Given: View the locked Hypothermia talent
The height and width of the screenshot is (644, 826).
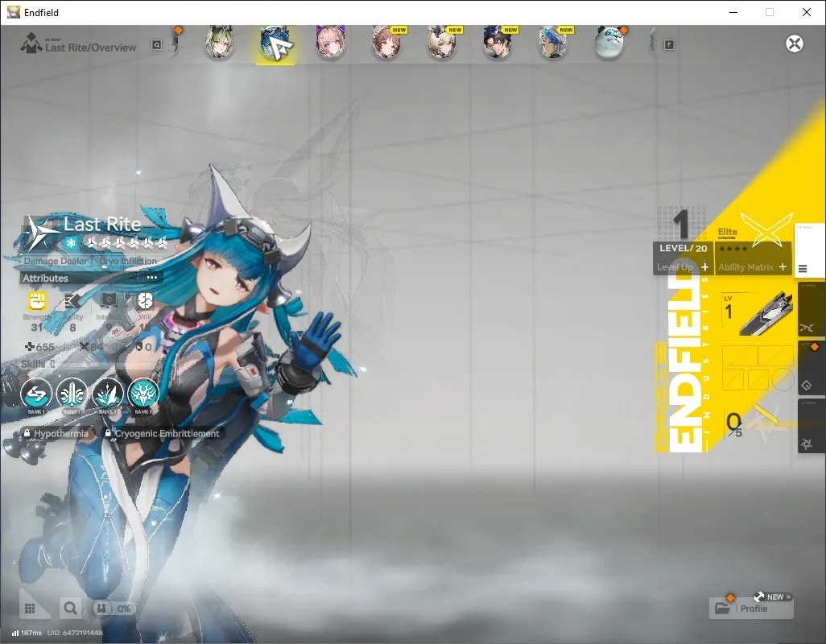Looking at the screenshot, I should click(x=56, y=433).
